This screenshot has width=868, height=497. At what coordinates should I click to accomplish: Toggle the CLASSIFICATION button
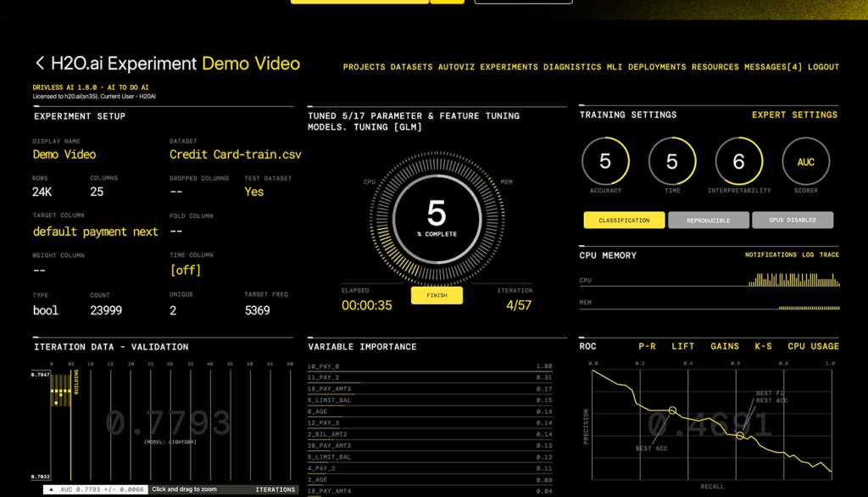624,220
